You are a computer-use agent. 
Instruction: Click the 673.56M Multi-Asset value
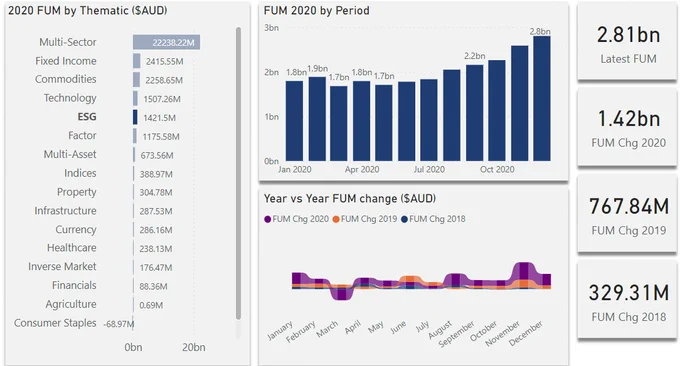[157, 155]
